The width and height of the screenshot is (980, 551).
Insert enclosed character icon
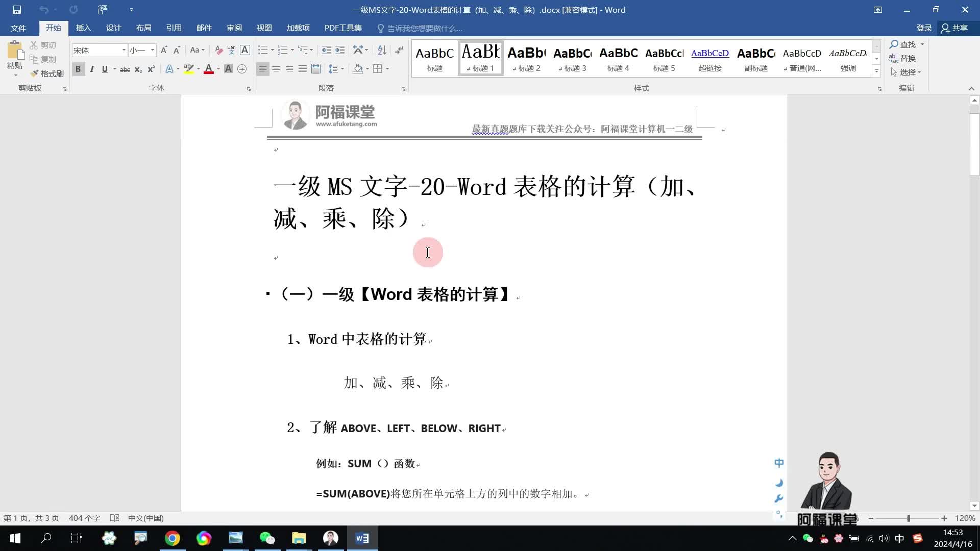242,69
